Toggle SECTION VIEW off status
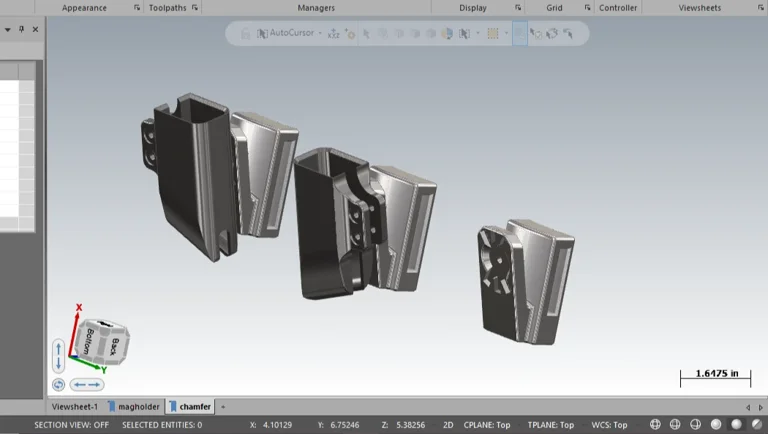Image resolution: width=768 pixels, height=434 pixels. (x=71, y=425)
